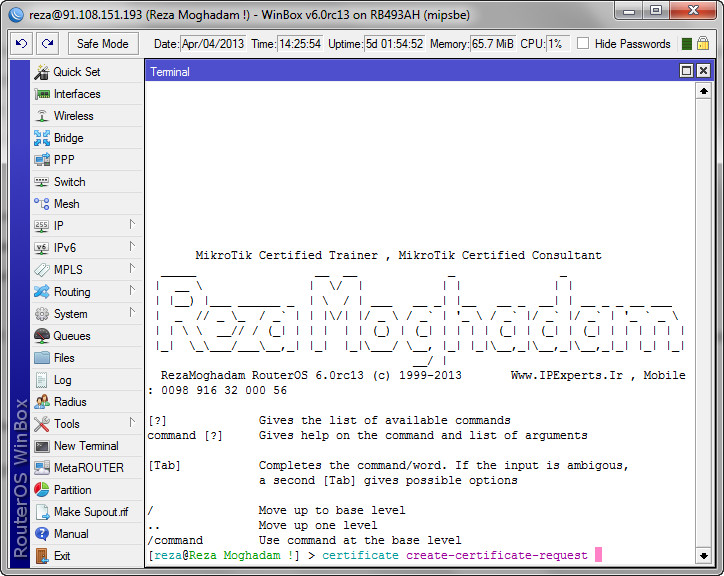Enable the Hide Passwords checkbox
This screenshot has width=724, height=576.
click(583, 43)
